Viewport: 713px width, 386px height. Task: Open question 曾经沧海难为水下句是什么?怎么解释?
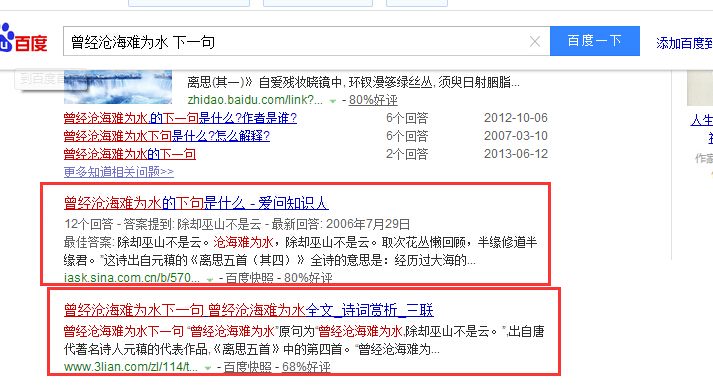tap(166, 136)
